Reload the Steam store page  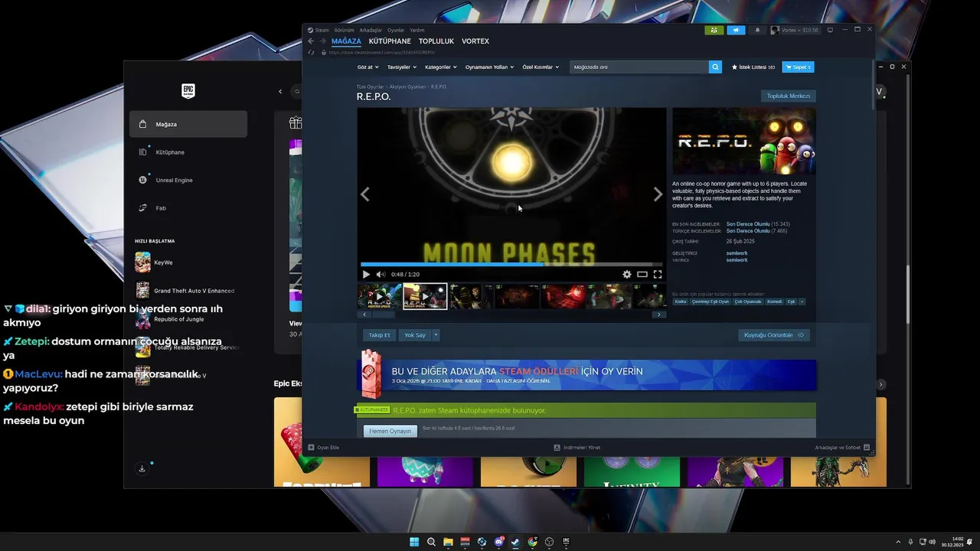tap(311, 52)
